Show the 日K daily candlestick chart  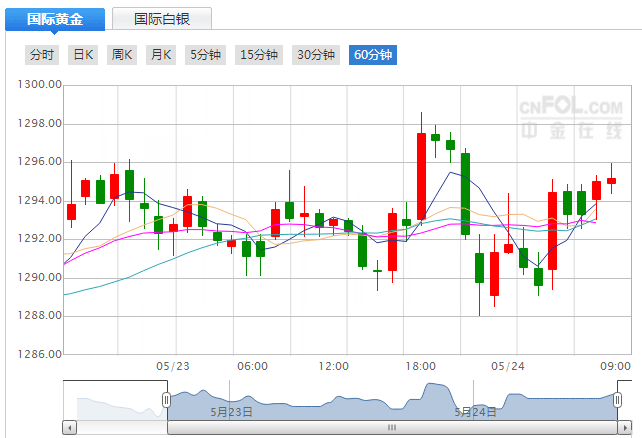tap(82, 55)
